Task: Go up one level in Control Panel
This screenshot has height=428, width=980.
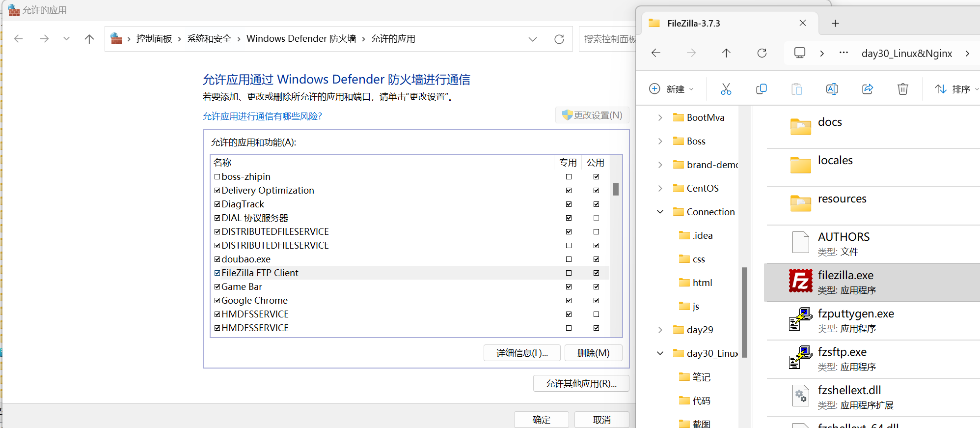Action: coord(89,39)
